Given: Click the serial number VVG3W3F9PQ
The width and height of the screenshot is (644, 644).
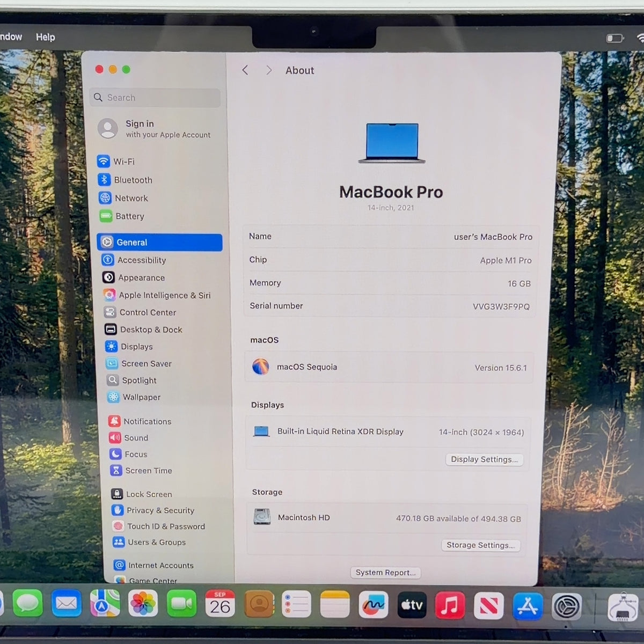Looking at the screenshot, I should [501, 306].
